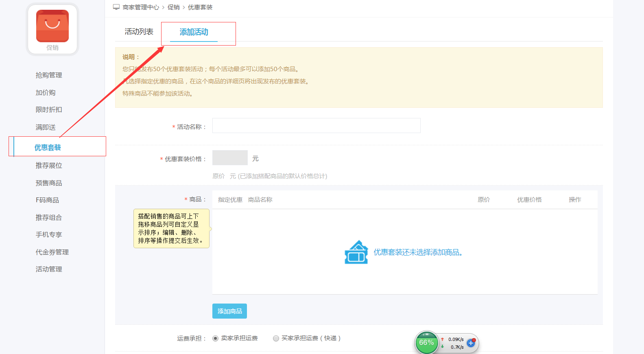Click the 优惠价格 column header
Image resolution: width=644 pixels, height=354 pixels.
click(x=529, y=200)
